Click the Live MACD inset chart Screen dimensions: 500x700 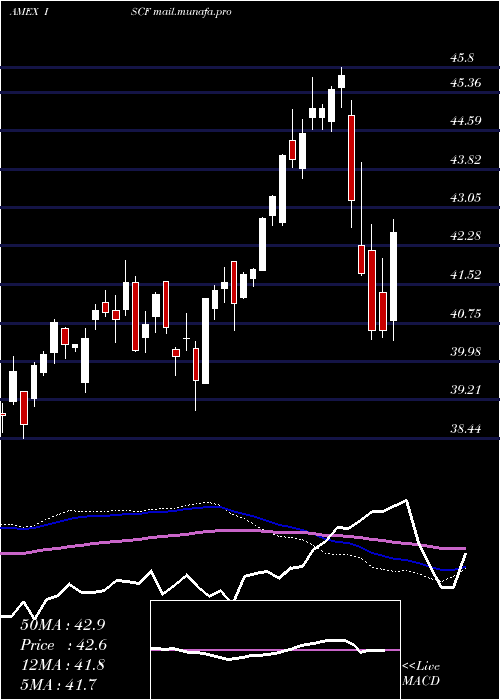tap(275, 650)
